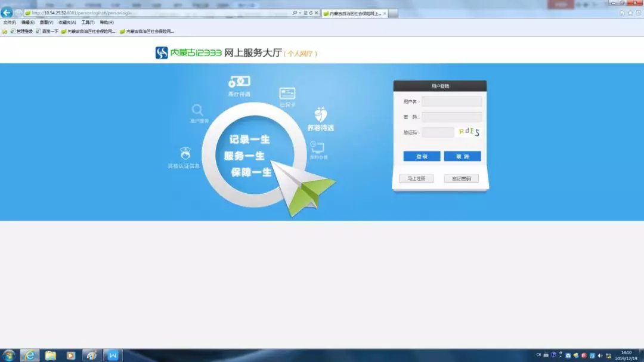Click the blue 取消 button
Viewport: 644px width, 362px height.
(462, 156)
